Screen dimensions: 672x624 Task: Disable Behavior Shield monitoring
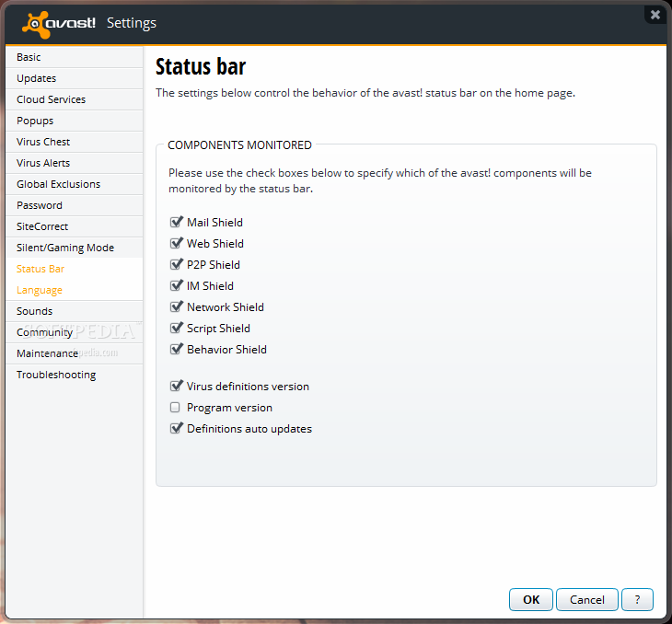(x=176, y=350)
